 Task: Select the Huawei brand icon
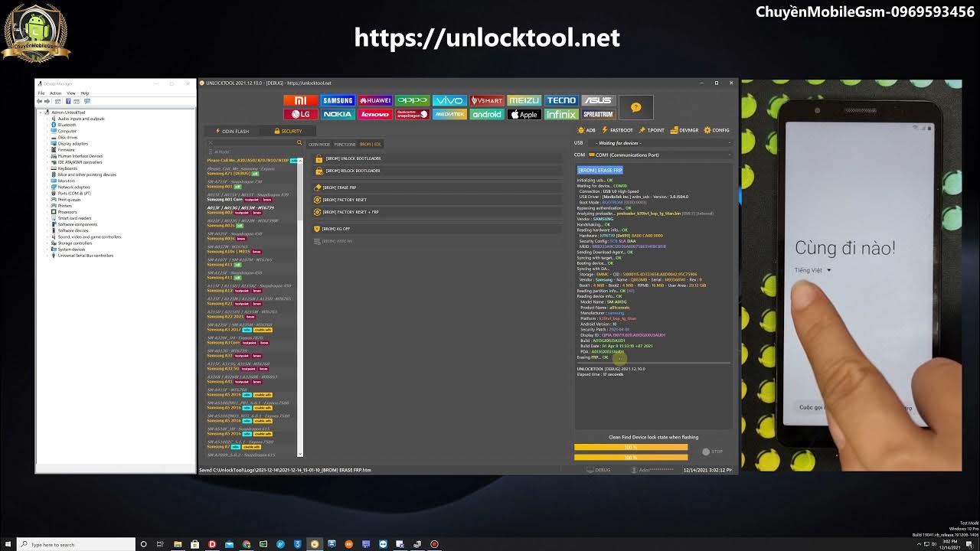pos(375,100)
